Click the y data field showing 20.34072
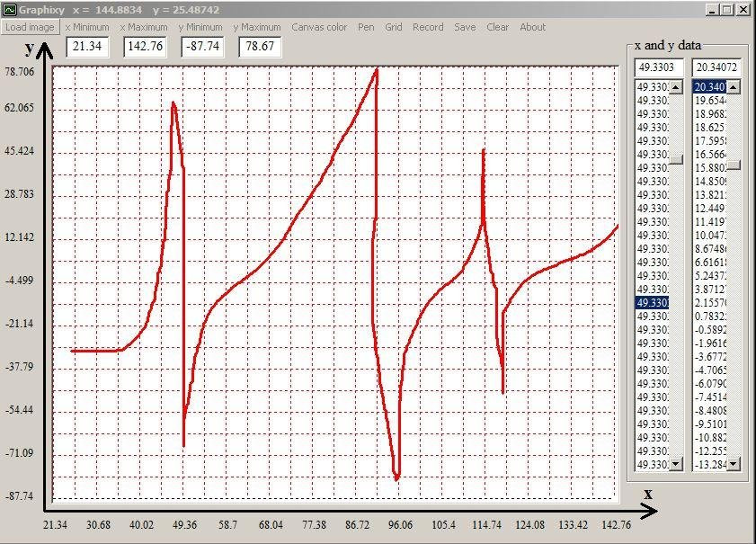756x544 pixels. click(716, 67)
